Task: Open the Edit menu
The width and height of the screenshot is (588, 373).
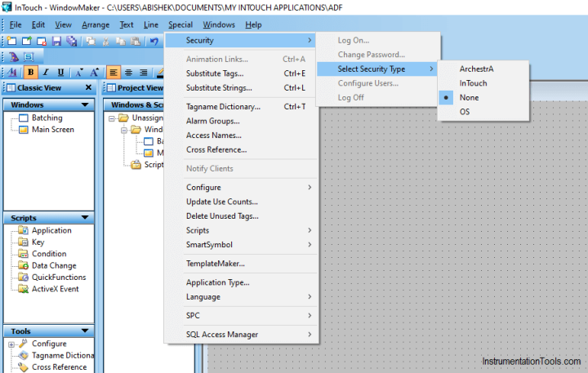Action: tap(38, 24)
